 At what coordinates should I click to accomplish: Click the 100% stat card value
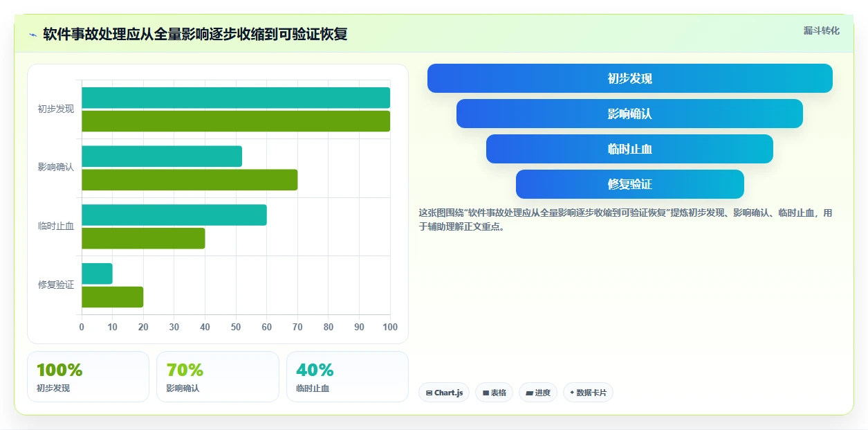59,370
